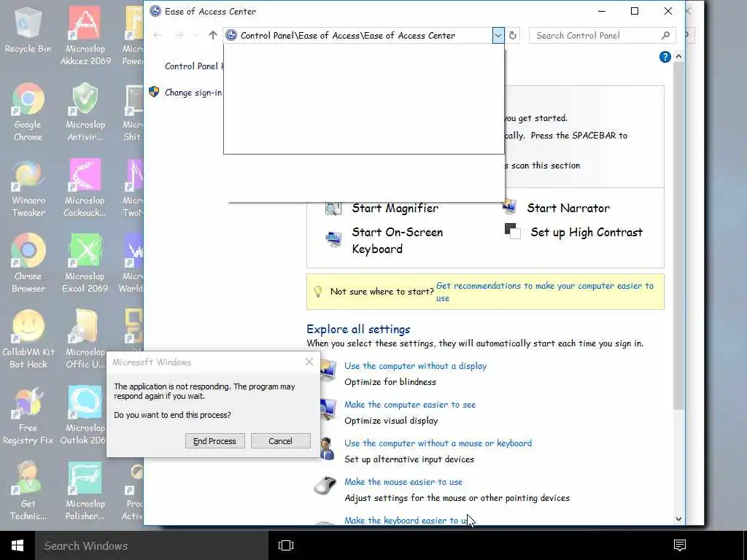Open the Windows Start button
This screenshot has width=747, height=560.
18,545
